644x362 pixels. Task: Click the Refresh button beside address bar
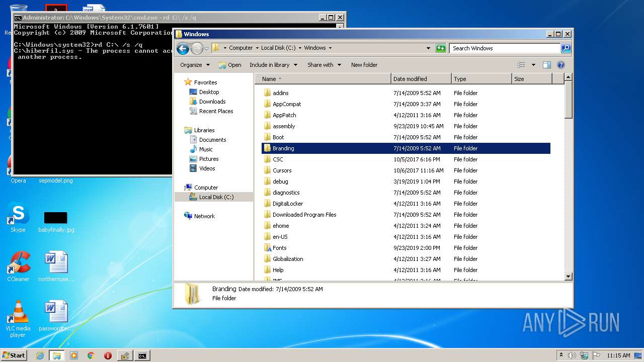point(441,48)
